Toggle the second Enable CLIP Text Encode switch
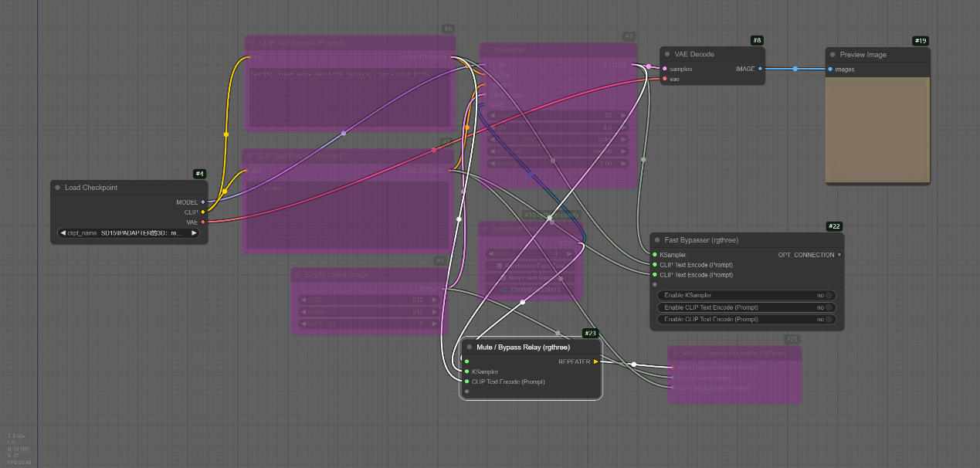Screen dimensions: 980x468 829,307
